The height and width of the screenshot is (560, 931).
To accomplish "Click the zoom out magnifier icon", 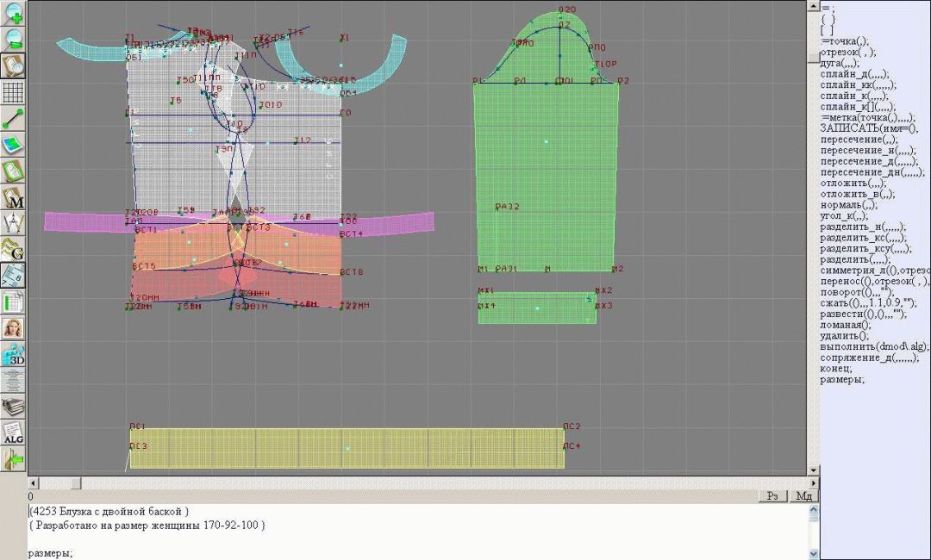I will [13, 40].
